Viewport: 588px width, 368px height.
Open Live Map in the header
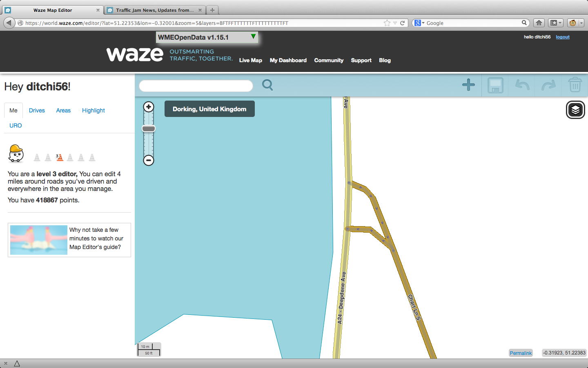pos(251,60)
